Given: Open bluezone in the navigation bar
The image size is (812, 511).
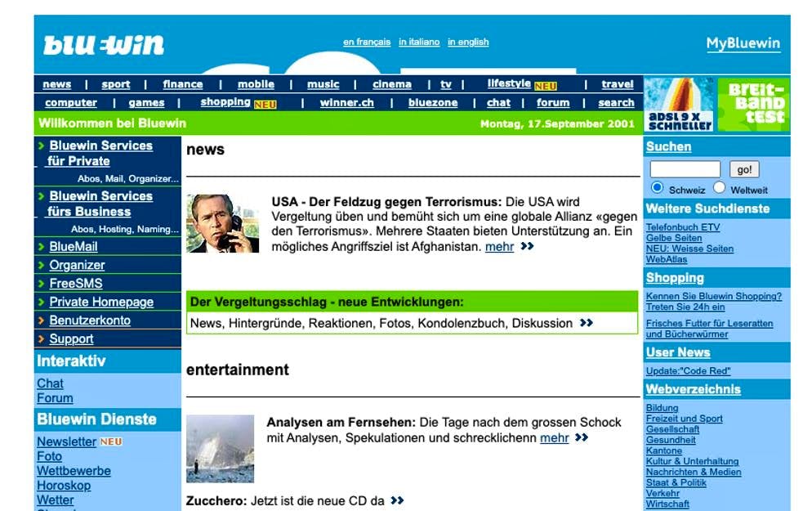Looking at the screenshot, I should [433, 103].
